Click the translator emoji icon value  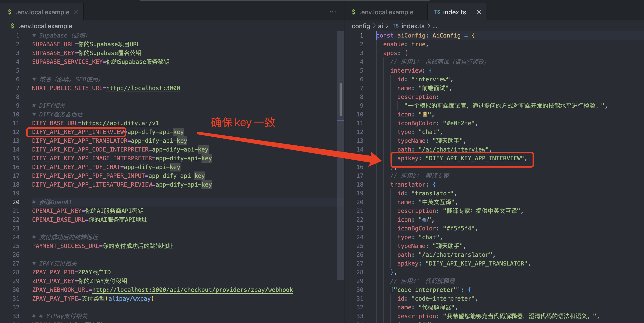click(x=425, y=219)
